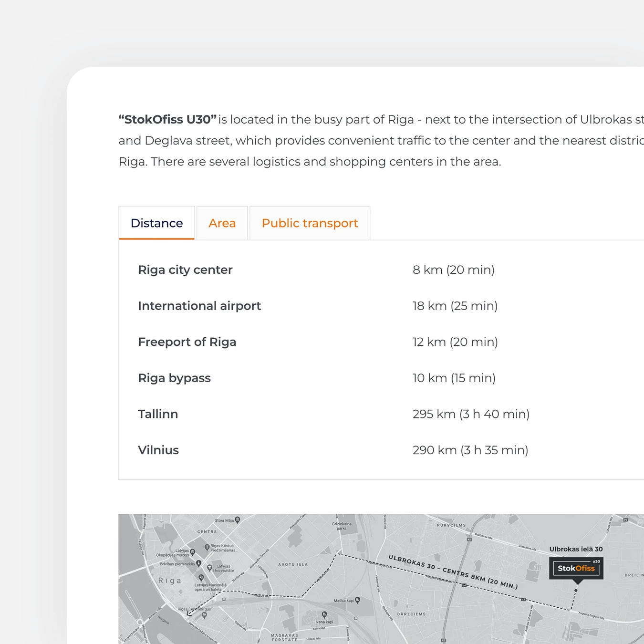Click the Okupācijas muzejs map pin

pyautogui.click(x=192, y=552)
